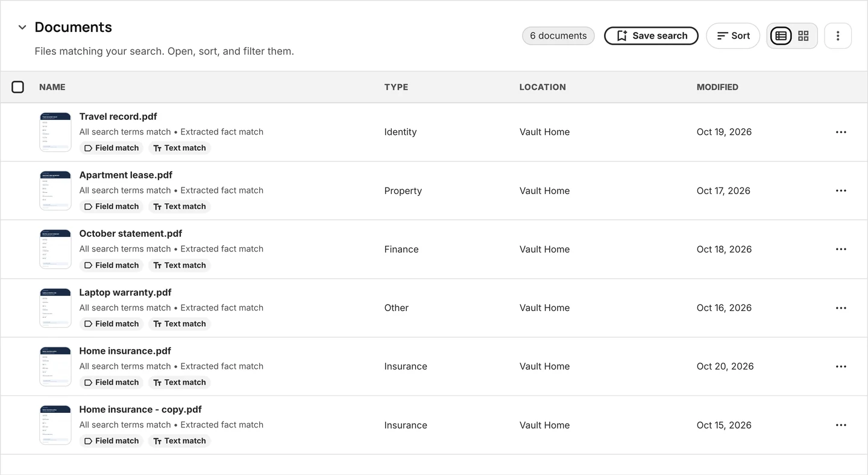Open the October statement.pdf thumbnail
This screenshot has height=475, width=868.
point(55,249)
